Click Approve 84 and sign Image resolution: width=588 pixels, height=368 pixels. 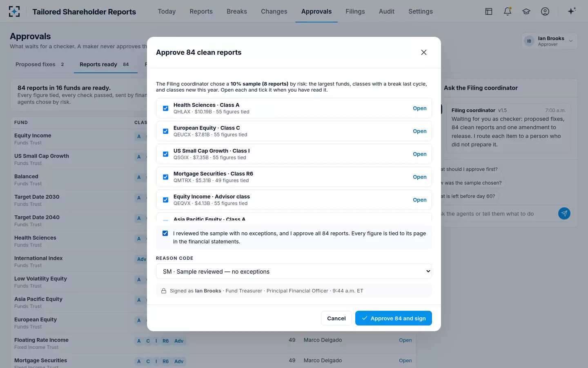[x=394, y=318]
